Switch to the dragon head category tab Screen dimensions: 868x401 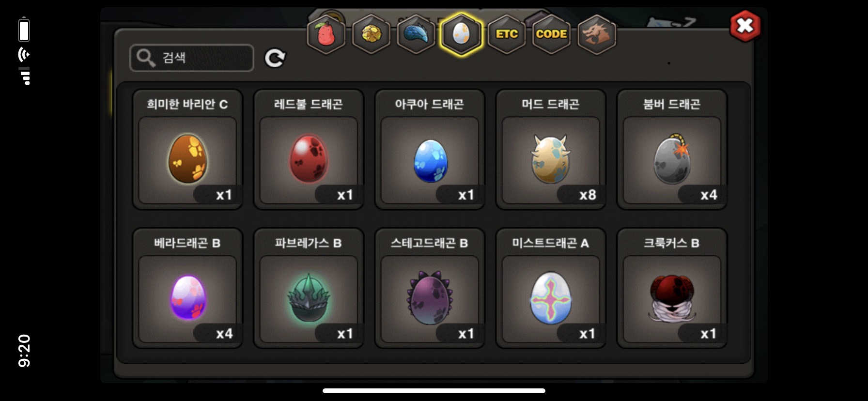pos(597,34)
